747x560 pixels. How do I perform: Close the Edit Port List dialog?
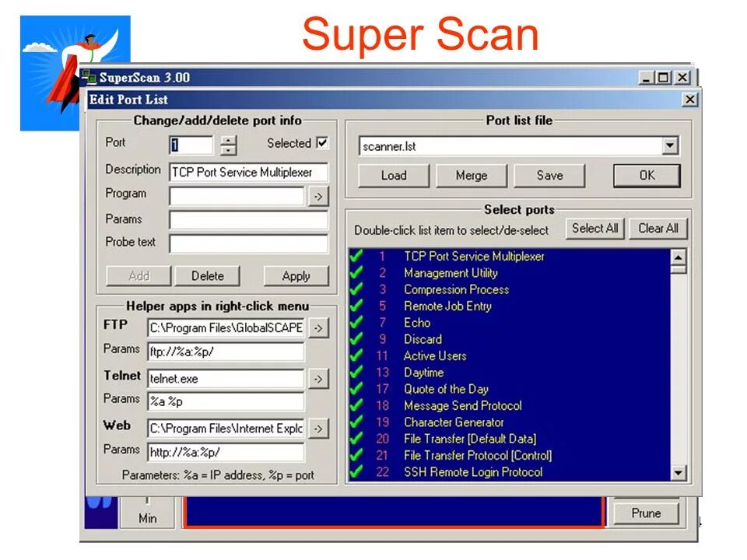point(689,100)
